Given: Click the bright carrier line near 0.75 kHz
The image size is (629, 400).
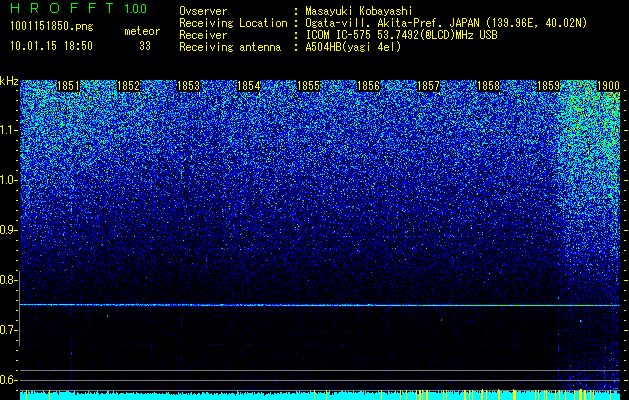Looking at the screenshot, I should tap(320, 305).
